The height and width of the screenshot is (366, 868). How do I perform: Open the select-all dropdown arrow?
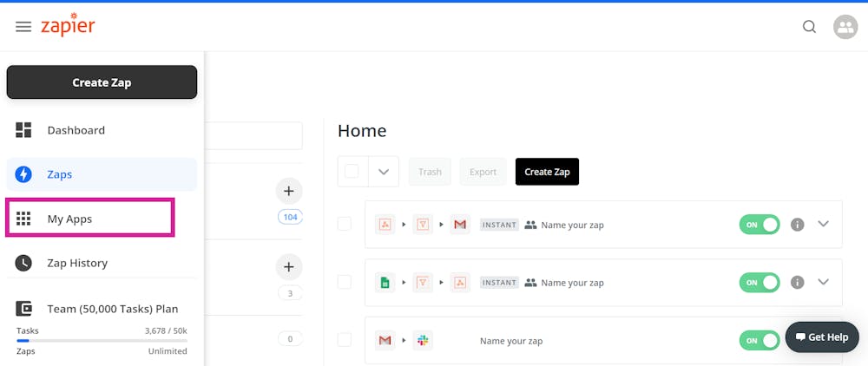click(x=384, y=172)
